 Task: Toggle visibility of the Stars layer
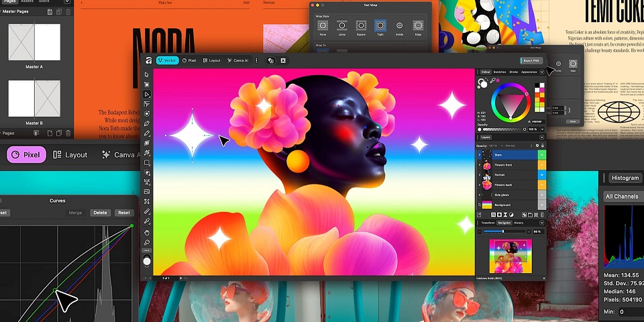tap(541, 155)
